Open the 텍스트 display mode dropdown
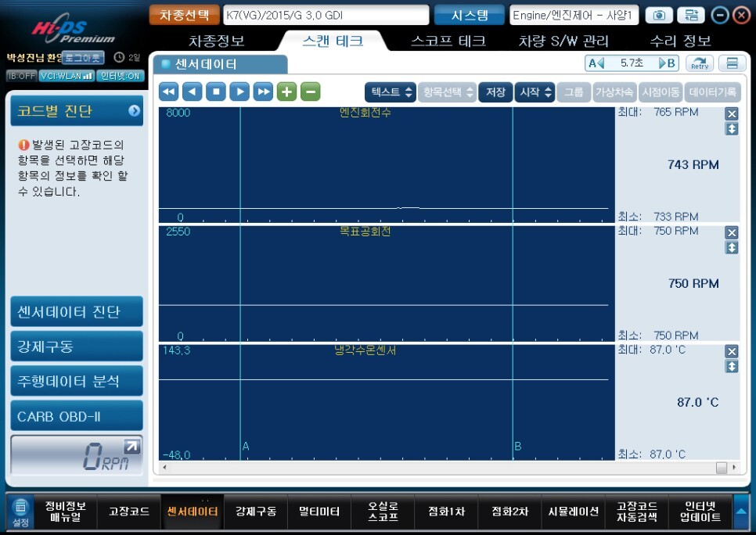 pos(391,92)
